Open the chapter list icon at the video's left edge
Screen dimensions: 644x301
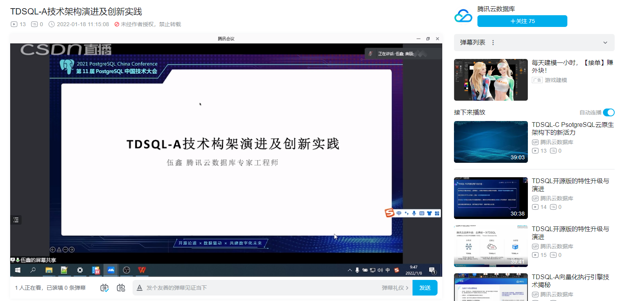(16, 220)
